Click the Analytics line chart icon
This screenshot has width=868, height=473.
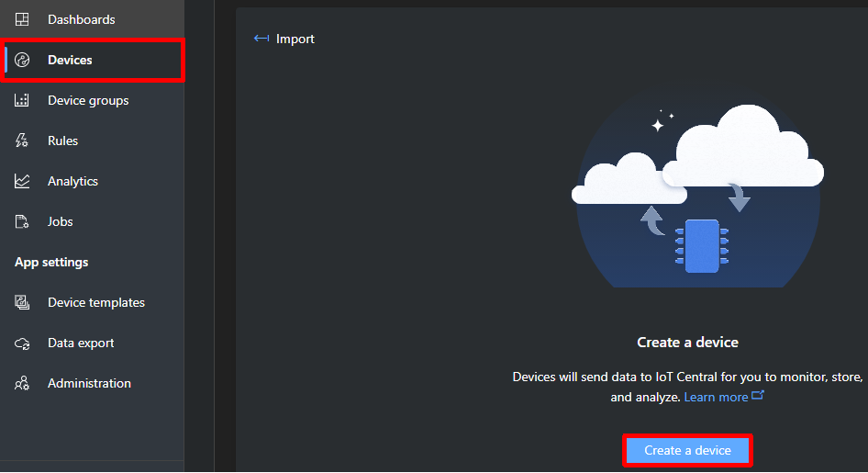22,181
